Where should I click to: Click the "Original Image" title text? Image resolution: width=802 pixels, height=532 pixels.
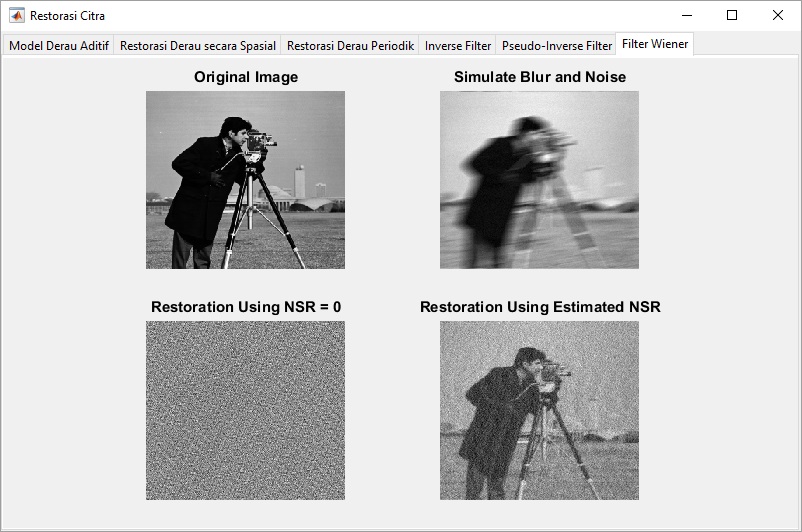[x=245, y=77]
